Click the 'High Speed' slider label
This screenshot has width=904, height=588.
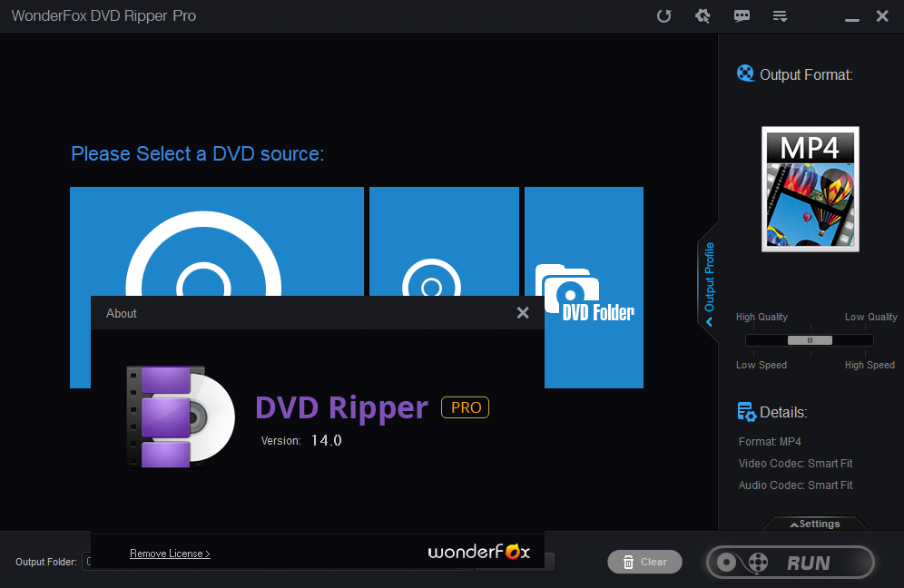click(x=870, y=365)
